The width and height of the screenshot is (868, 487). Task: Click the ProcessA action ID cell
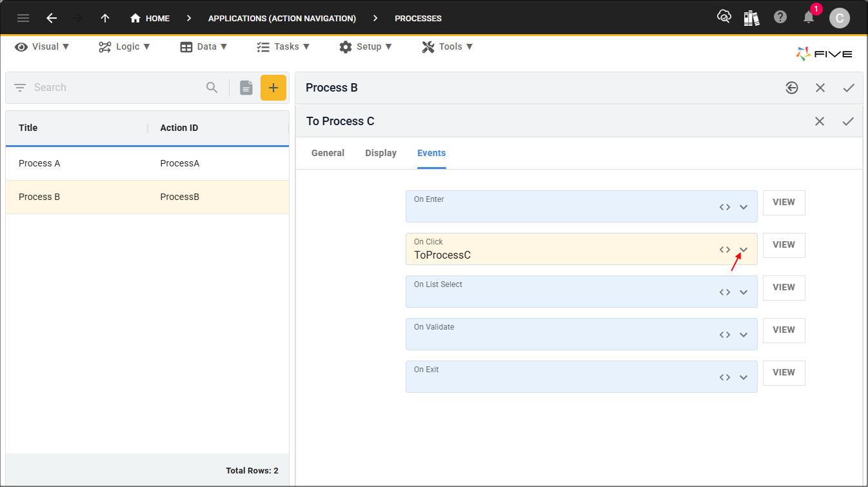[180, 163]
